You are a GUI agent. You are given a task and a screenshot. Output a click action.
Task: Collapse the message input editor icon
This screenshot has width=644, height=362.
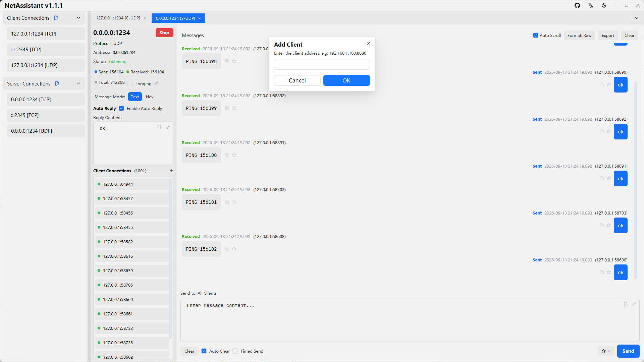tap(634, 304)
